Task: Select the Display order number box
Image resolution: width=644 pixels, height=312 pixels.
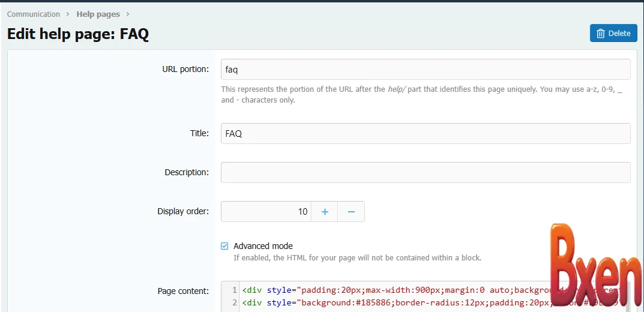Action: pos(266,211)
